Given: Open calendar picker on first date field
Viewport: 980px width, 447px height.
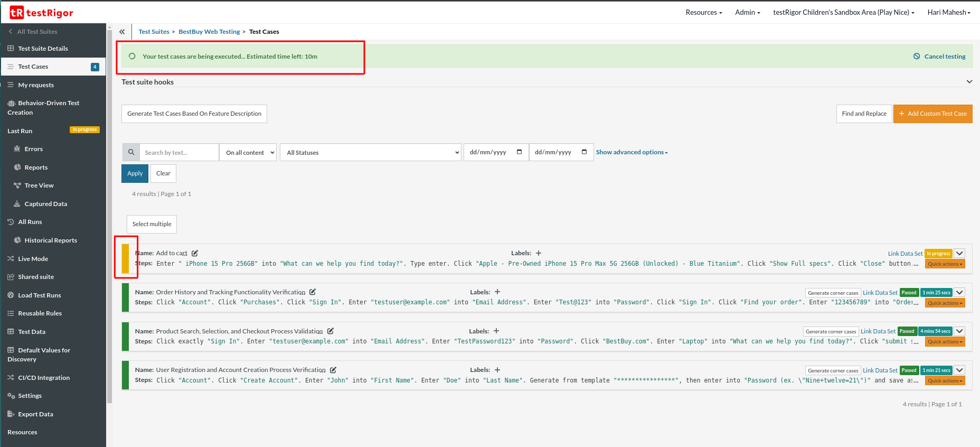Looking at the screenshot, I should coord(519,152).
